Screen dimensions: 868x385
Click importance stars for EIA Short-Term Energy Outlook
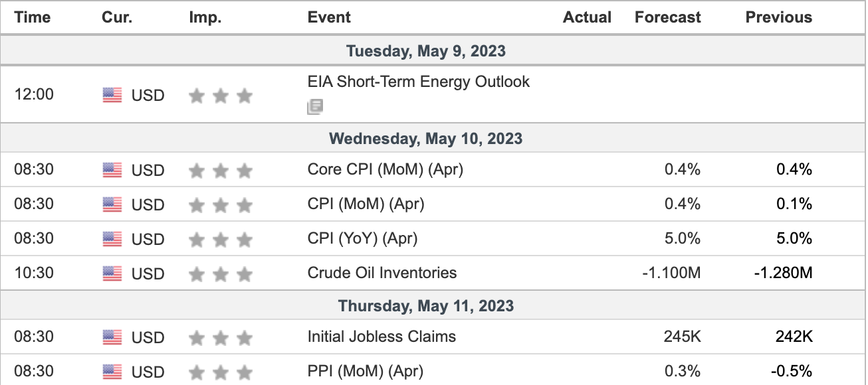[x=220, y=96]
